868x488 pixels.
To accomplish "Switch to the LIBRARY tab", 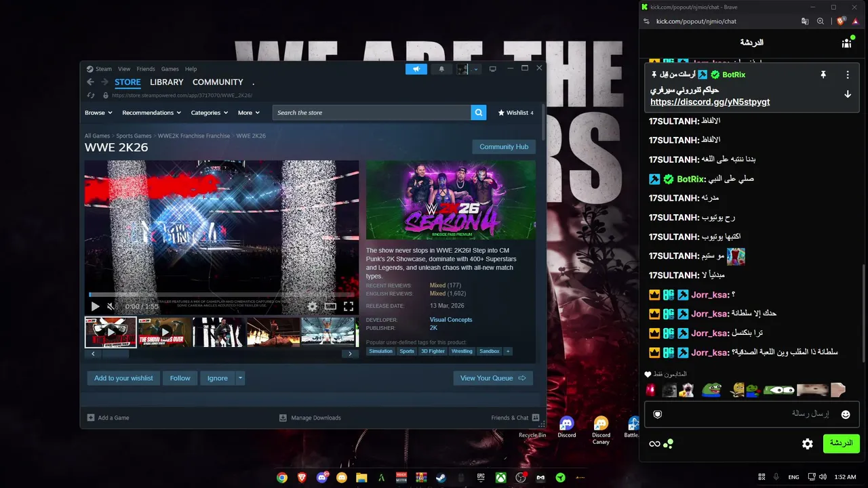I will click(x=167, y=82).
